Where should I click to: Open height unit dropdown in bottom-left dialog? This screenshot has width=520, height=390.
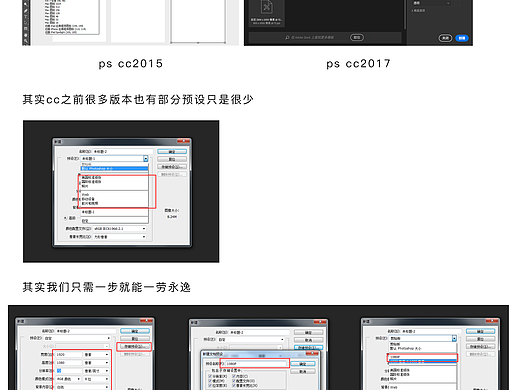click(97, 362)
